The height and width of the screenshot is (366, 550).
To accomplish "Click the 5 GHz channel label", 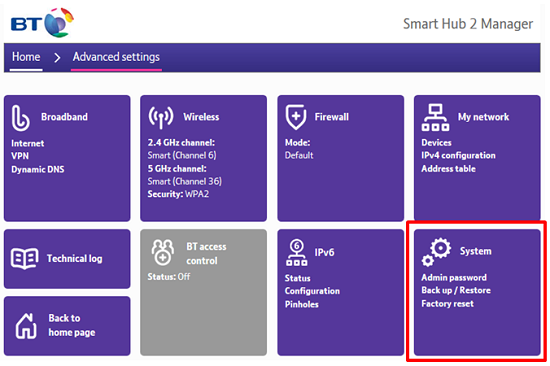I will [177, 168].
